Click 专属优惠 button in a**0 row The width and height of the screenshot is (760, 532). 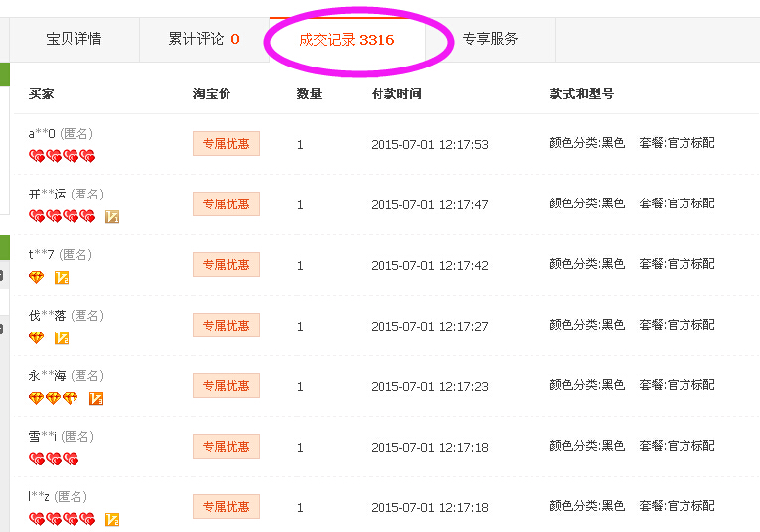click(x=226, y=144)
